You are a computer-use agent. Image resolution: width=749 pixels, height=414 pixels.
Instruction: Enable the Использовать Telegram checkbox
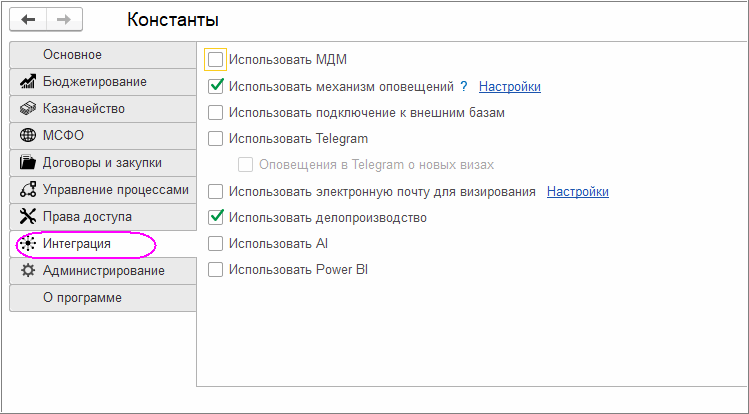click(215, 139)
